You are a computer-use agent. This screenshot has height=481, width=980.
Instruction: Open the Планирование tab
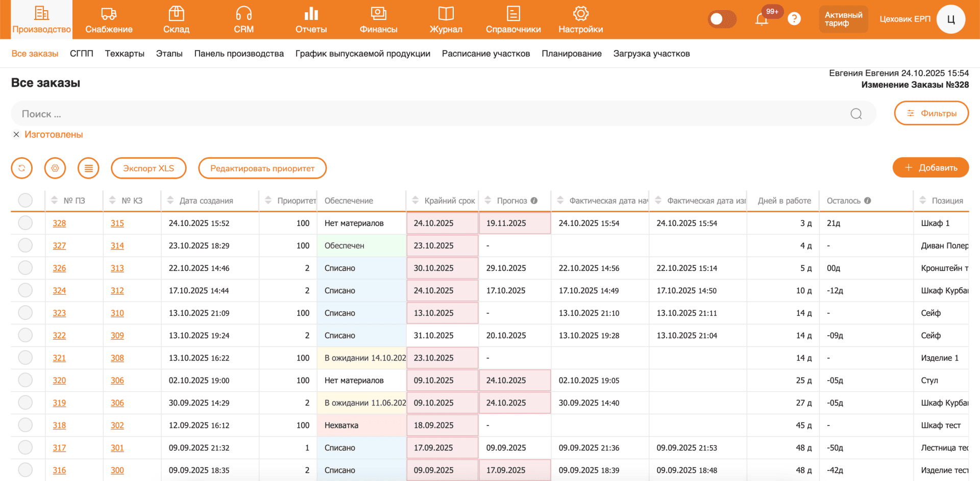click(571, 54)
